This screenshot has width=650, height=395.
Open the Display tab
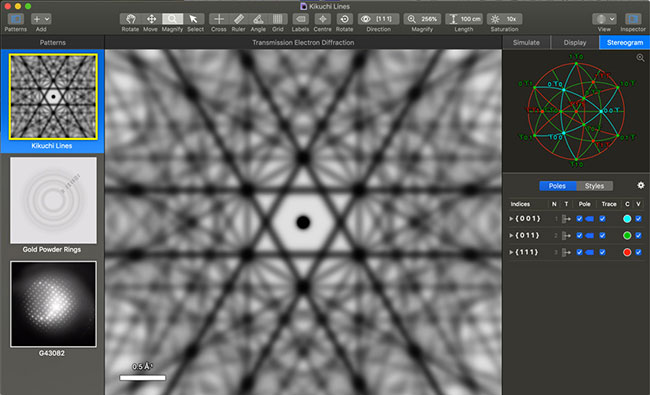click(x=575, y=42)
